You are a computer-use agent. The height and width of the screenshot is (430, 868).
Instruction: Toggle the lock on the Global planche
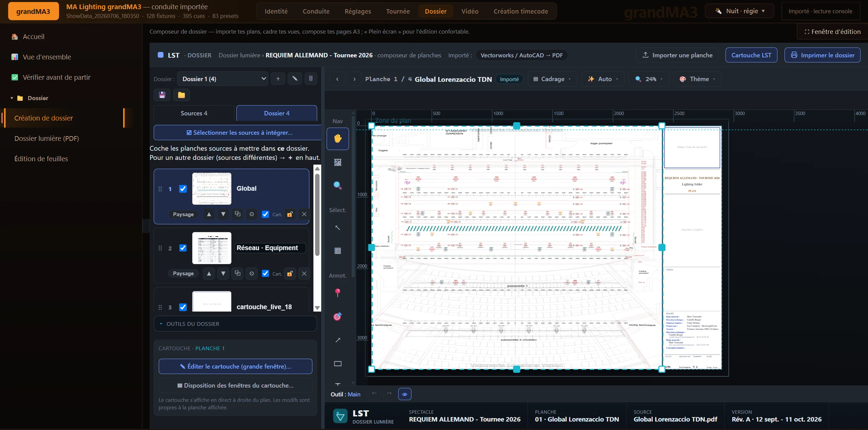tap(290, 214)
